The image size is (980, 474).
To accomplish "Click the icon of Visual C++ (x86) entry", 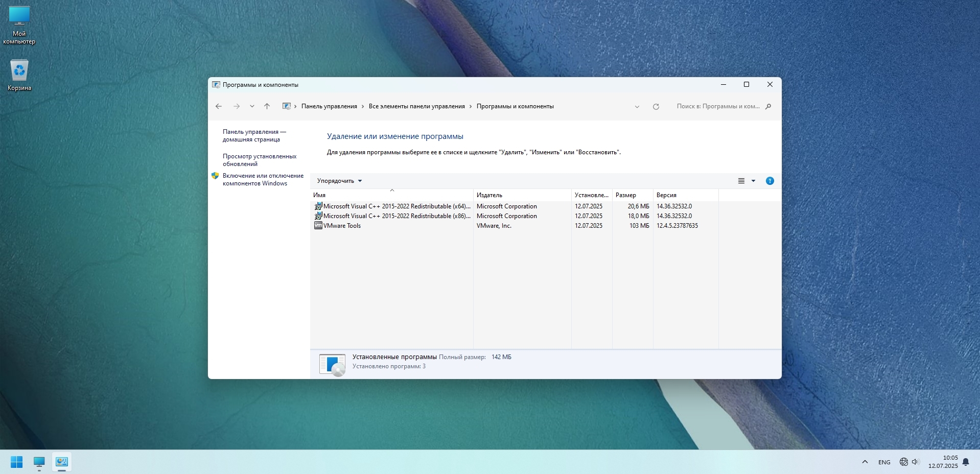I will pyautogui.click(x=318, y=216).
